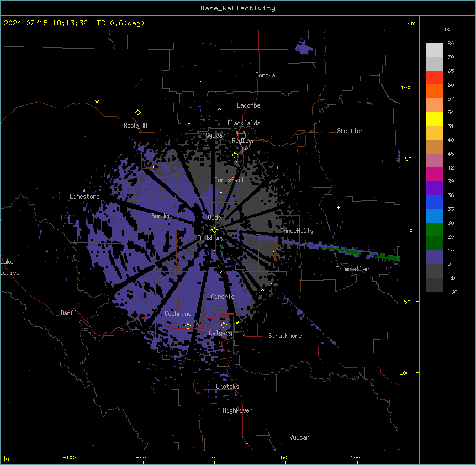Click the ThreeHills map label
Image resolution: width=476 pixels, height=465 pixels.
[297, 231]
